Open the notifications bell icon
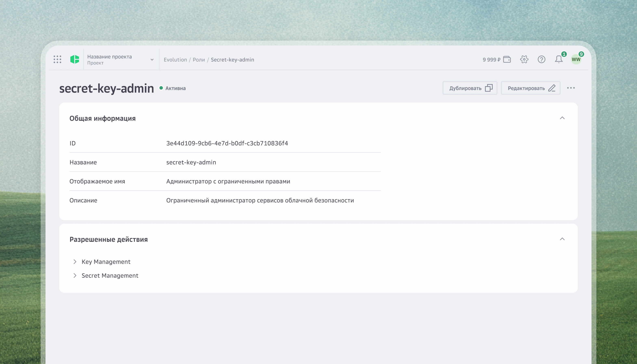Image resolution: width=637 pixels, height=364 pixels. tap(559, 59)
